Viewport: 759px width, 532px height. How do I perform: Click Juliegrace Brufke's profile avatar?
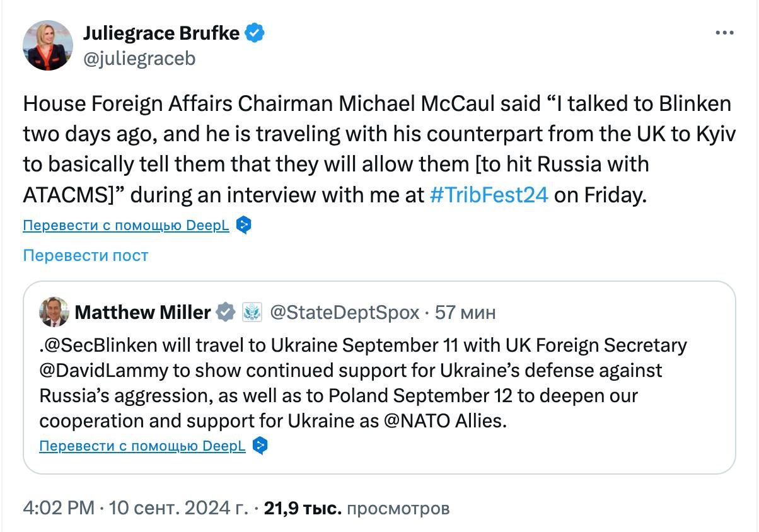(48, 45)
